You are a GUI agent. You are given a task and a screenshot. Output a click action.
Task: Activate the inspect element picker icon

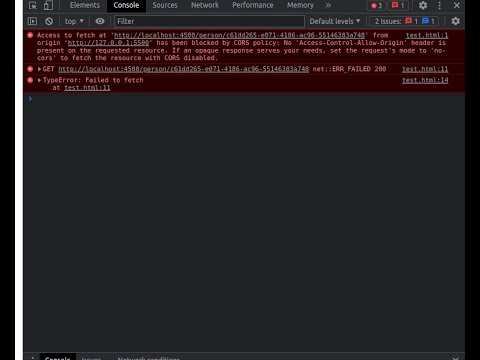click(x=33, y=5)
